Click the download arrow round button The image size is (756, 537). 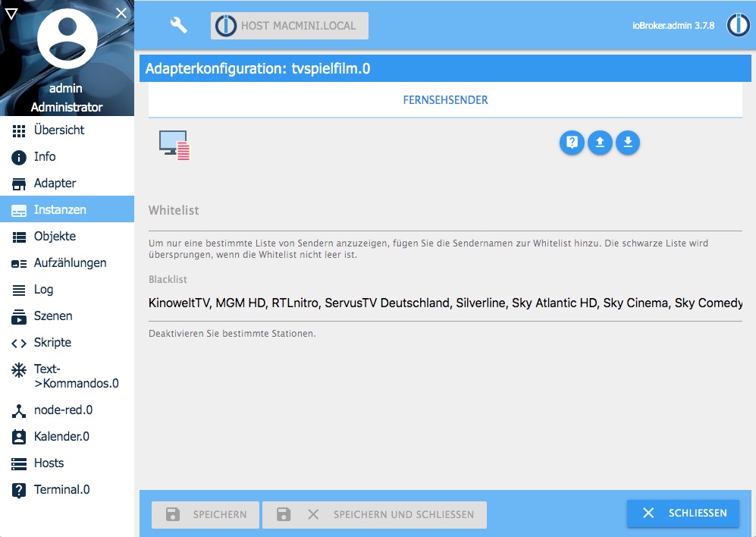click(628, 143)
